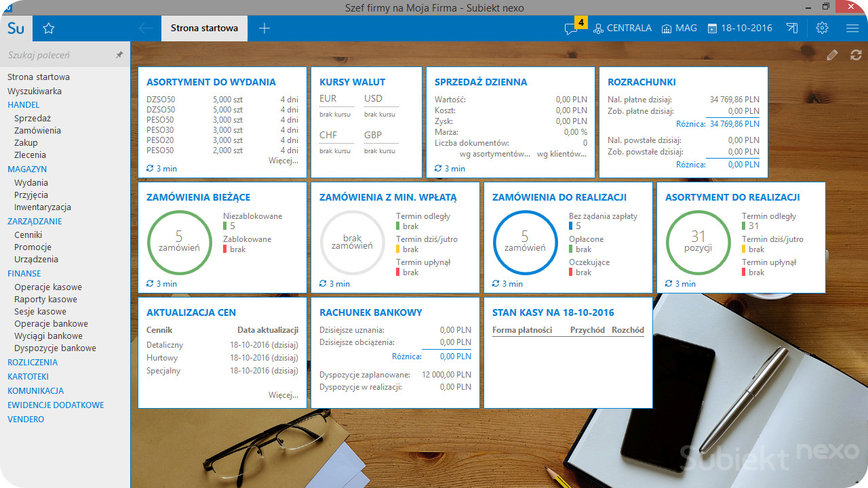Expand the ROZLICZENIA section
This screenshot has width=868, height=488.
(33, 362)
